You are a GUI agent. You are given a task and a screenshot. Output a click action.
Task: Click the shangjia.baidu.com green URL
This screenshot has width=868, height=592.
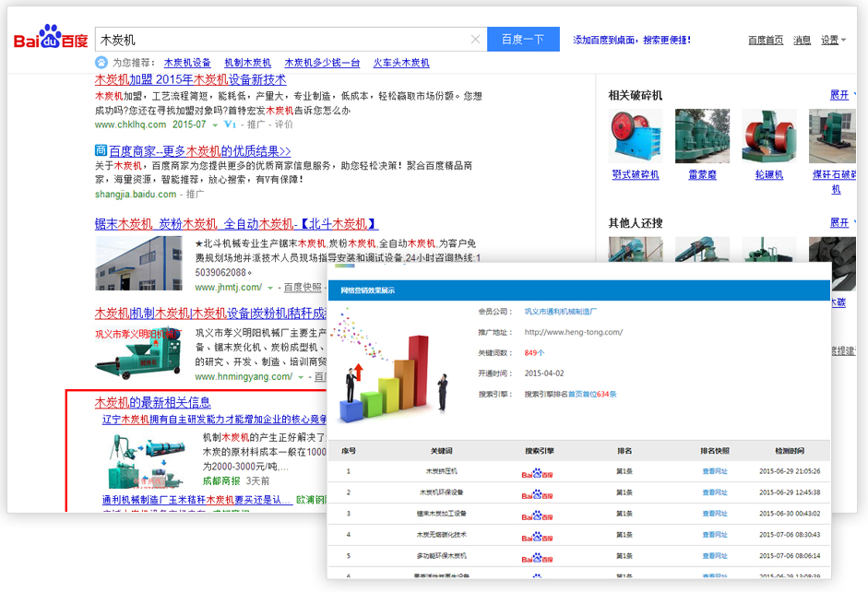(136, 195)
